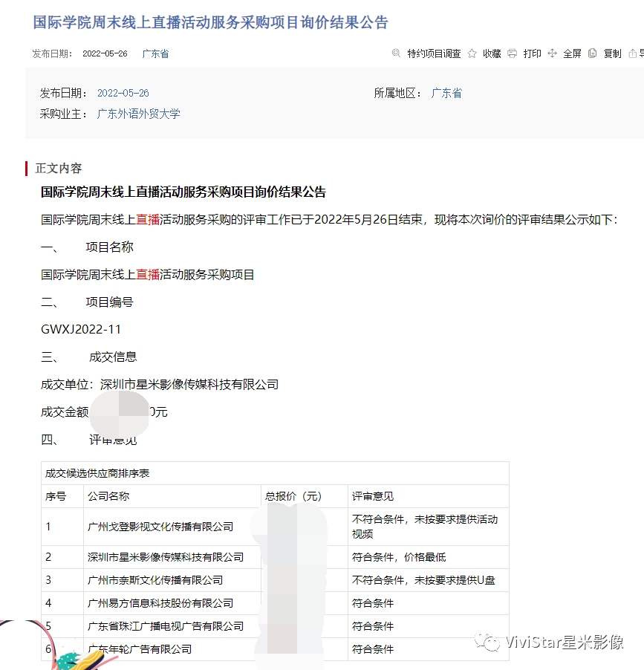The image size is (644, 670).
Task: Click supplier 广州易方信息科技股份有限公司 in row 4
Action: tap(164, 603)
